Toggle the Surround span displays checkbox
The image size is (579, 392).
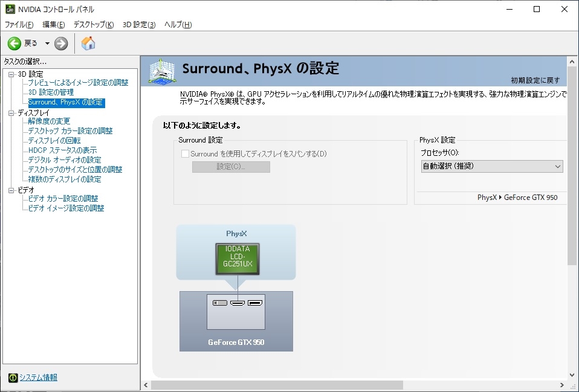[186, 154]
